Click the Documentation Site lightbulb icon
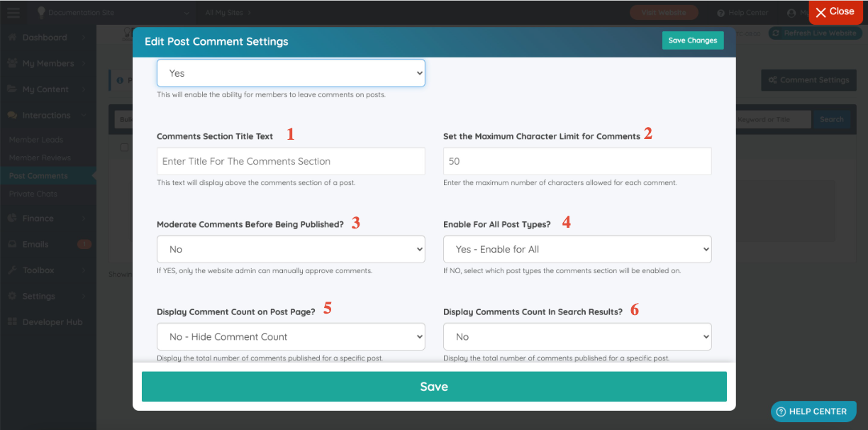The width and height of the screenshot is (868, 430). pyautogui.click(x=41, y=12)
